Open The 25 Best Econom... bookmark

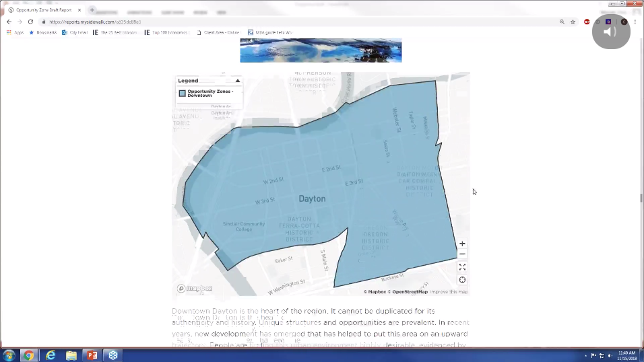pyautogui.click(x=115, y=32)
